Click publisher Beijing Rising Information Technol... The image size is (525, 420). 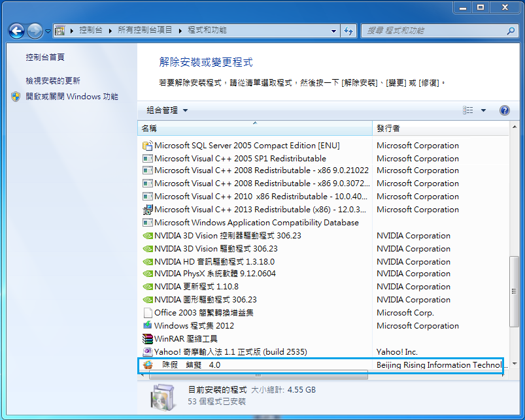point(442,365)
